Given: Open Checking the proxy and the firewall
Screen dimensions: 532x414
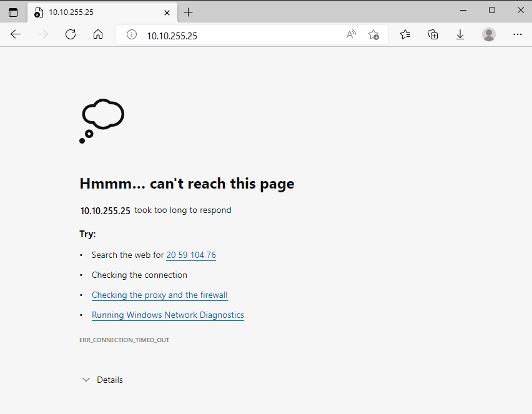Looking at the screenshot, I should [160, 295].
